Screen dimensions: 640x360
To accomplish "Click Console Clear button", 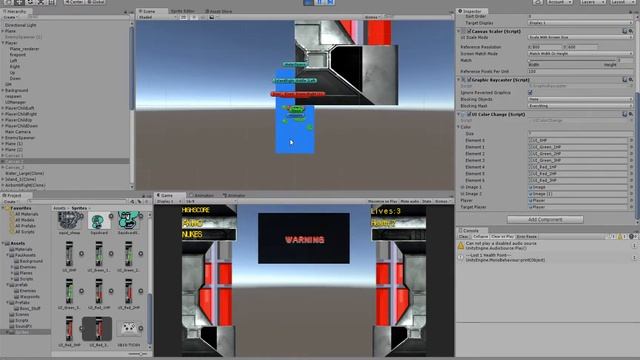I will (x=463, y=236).
